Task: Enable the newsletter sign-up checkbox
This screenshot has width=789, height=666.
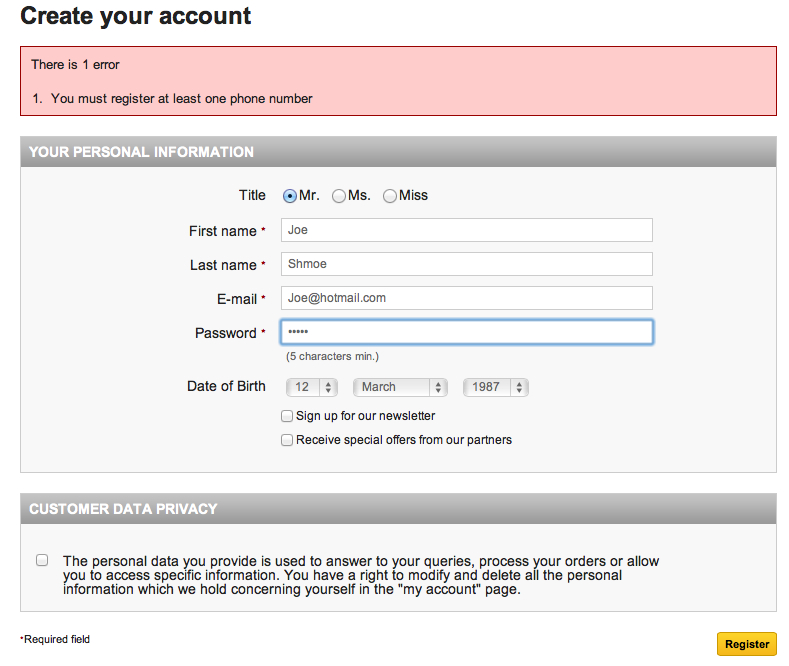Action: (287, 416)
